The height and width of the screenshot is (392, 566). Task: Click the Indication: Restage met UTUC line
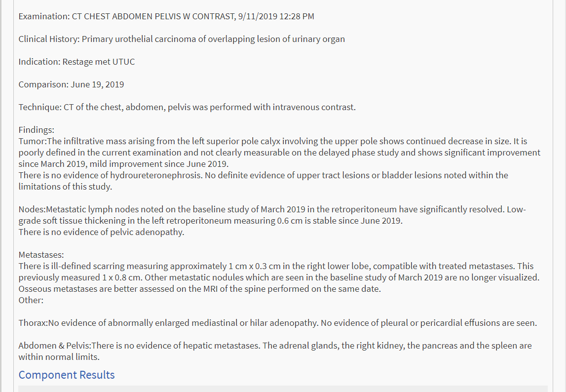click(76, 62)
